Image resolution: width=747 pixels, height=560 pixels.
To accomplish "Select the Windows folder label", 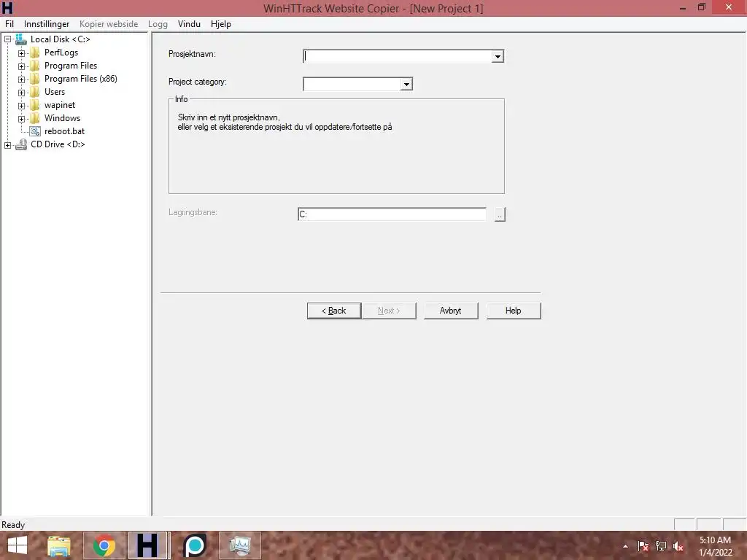I will [62, 118].
